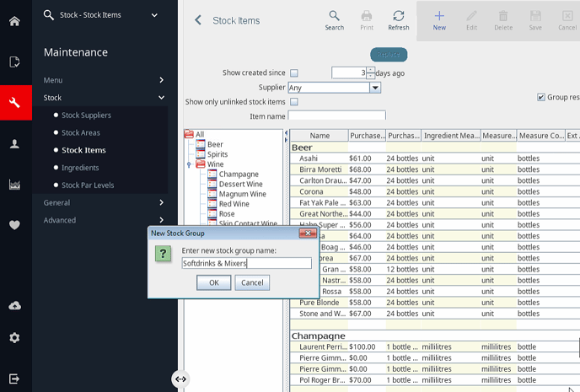Click the Print toolbar icon
This screenshot has width=580, height=392.
(x=367, y=20)
